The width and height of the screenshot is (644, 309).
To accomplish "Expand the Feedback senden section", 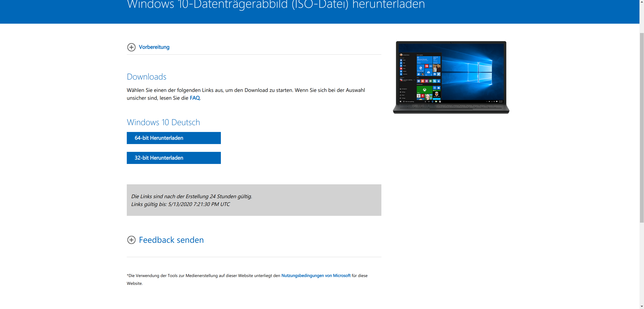I will click(x=171, y=240).
